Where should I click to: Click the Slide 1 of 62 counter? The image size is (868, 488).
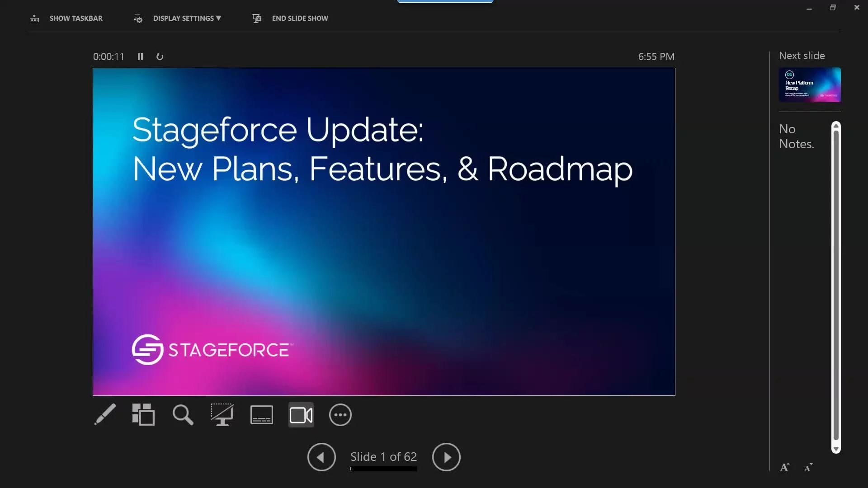383,456
